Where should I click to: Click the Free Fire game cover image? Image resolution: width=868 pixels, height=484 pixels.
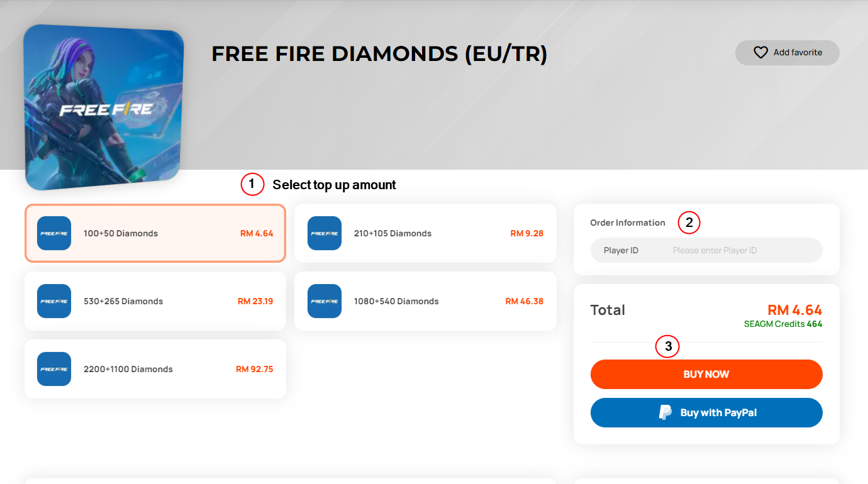(104, 107)
